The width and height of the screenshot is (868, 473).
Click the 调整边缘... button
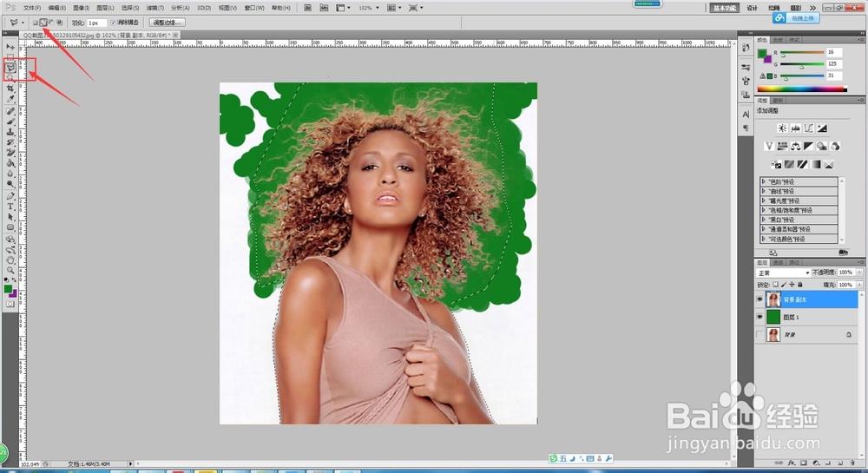tap(168, 23)
